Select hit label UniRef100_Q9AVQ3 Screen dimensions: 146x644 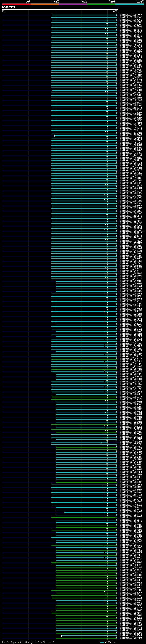pyautogui.click(x=131, y=95)
